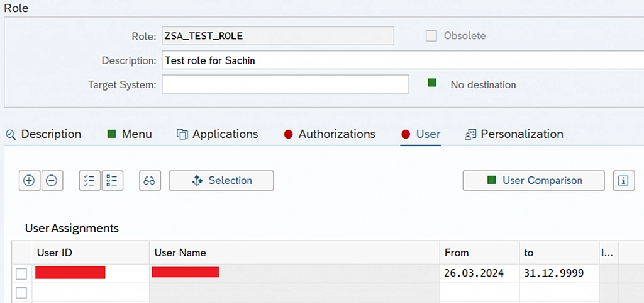Switch to the Applications tab
644x303 pixels.
[x=217, y=134]
